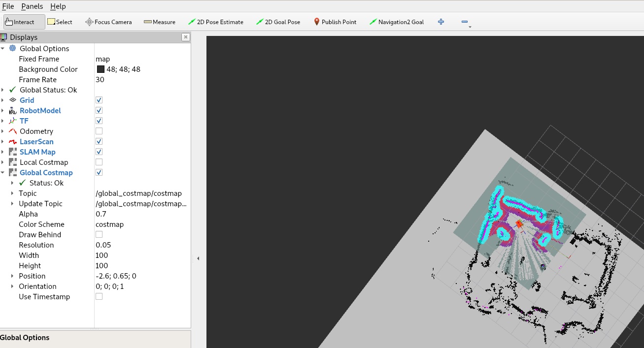Disable the LaserScan display

pyautogui.click(x=99, y=141)
